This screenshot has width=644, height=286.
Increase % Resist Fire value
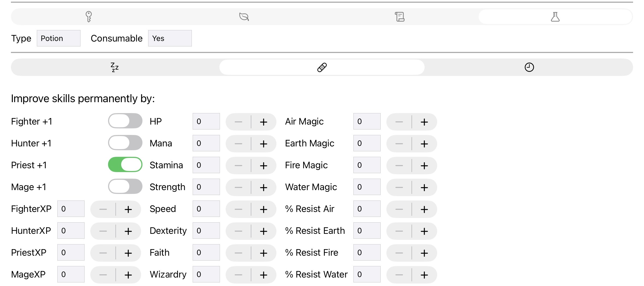coord(424,253)
